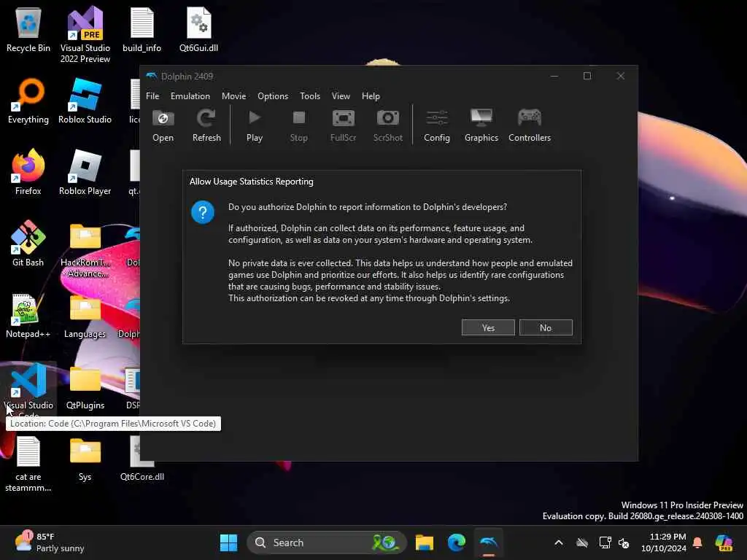The width and height of the screenshot is (747, 560).
Task: Open File Explorer from the taskbar
Action: (424, 542)
